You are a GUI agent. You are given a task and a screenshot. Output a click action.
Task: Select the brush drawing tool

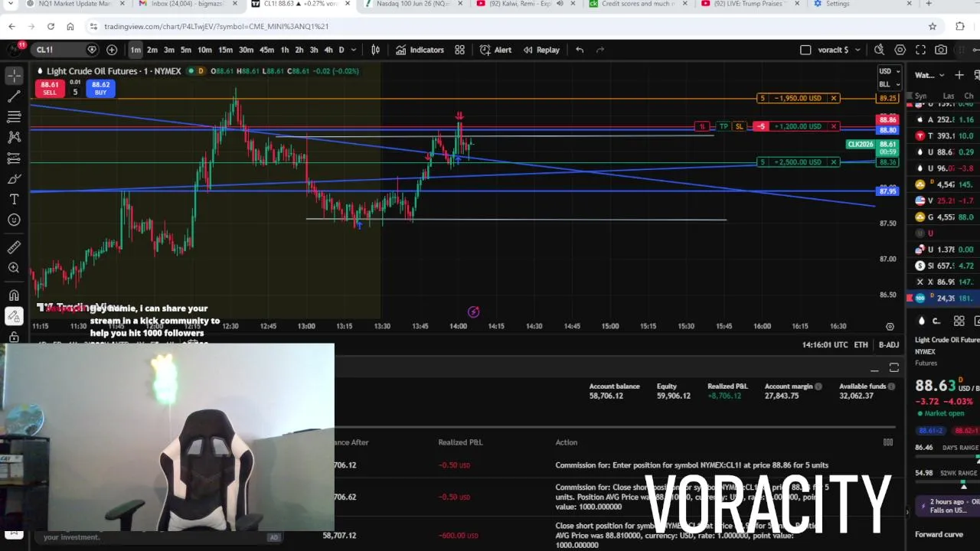[x=14, y=179]
